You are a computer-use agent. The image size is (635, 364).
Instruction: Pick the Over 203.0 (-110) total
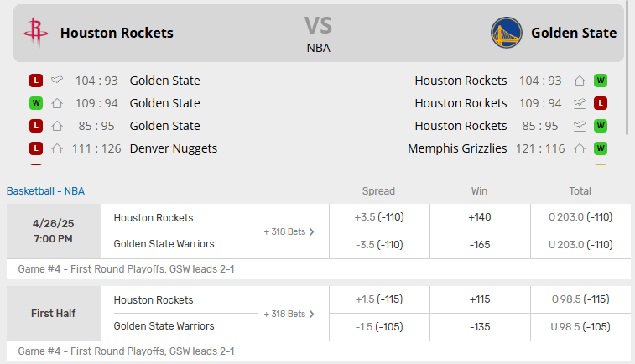click(580, 217)
